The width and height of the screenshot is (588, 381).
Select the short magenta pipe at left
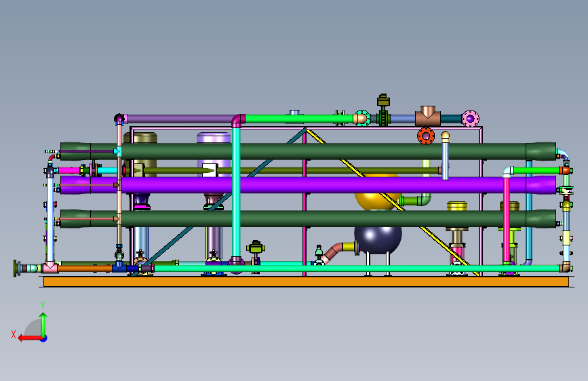coord(69,171)
